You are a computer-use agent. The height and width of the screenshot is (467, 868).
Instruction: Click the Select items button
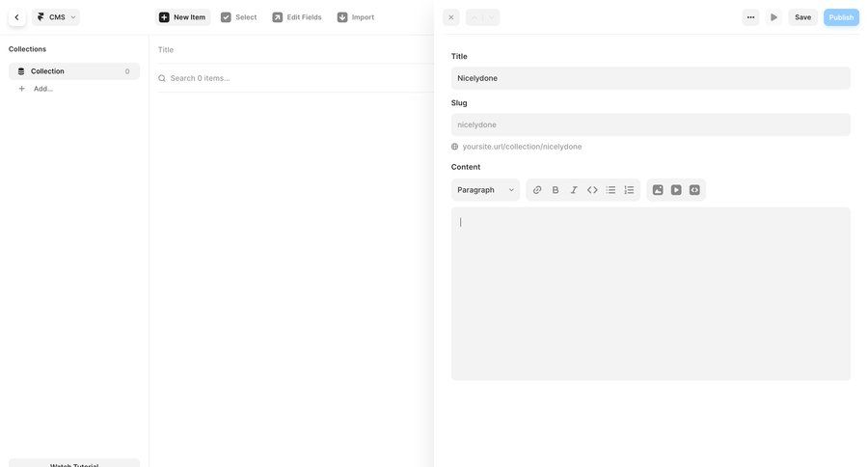pyautogui.click(x=238, y=17)
